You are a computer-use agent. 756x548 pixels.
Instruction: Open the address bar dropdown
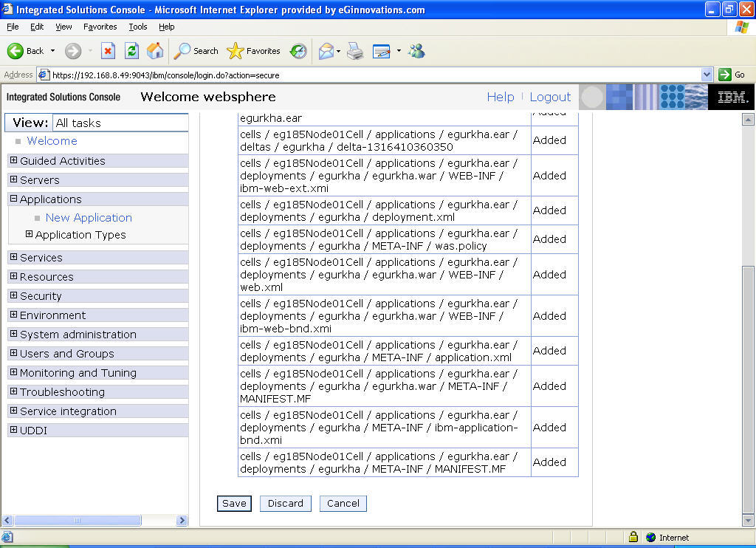[707, 75]
